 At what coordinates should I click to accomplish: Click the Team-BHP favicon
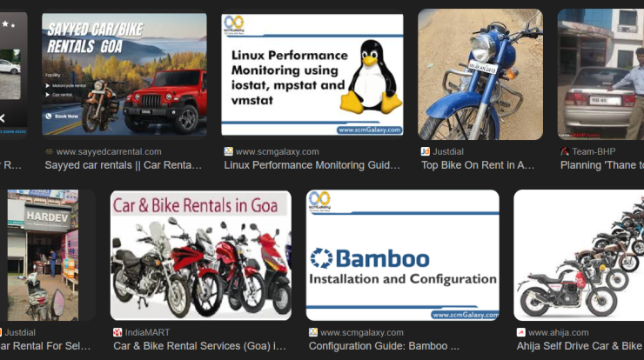[x=565, y=151]
